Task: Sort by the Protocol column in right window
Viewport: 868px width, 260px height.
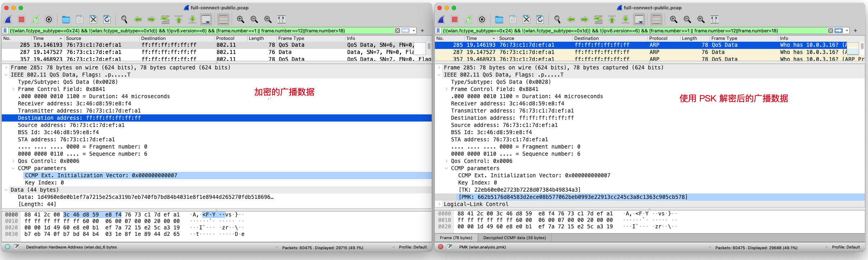Action: (x=658, y=38)
